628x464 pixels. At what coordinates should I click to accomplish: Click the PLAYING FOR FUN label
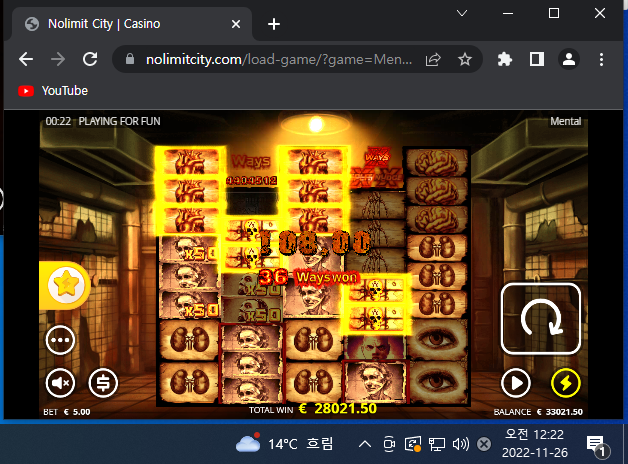click(x=119, y=121)
